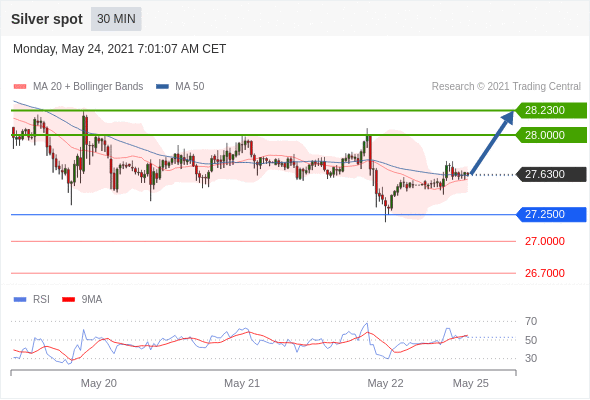The image size is (590, 400).
Task: Toggle the 9MA legend entry
Action: click(x=82, y=300)
